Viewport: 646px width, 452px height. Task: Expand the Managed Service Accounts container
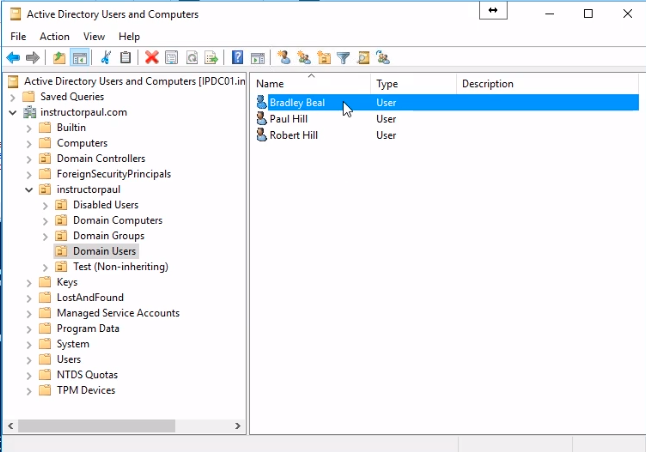coord(29,314)
